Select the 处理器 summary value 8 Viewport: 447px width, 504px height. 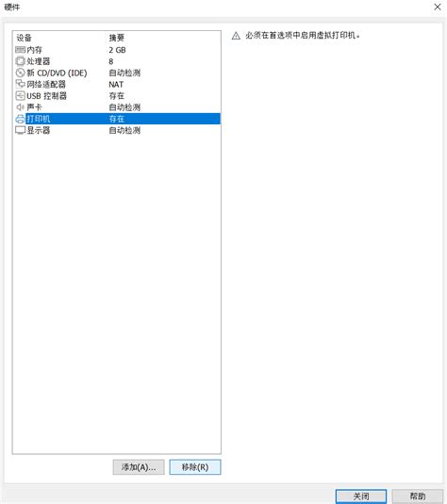tap(111, 61)
